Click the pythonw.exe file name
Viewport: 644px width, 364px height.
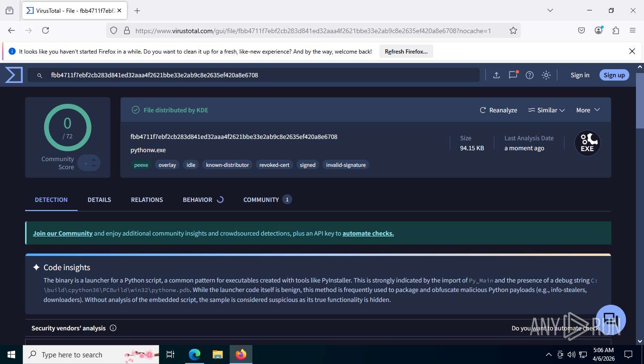[148, 150]
